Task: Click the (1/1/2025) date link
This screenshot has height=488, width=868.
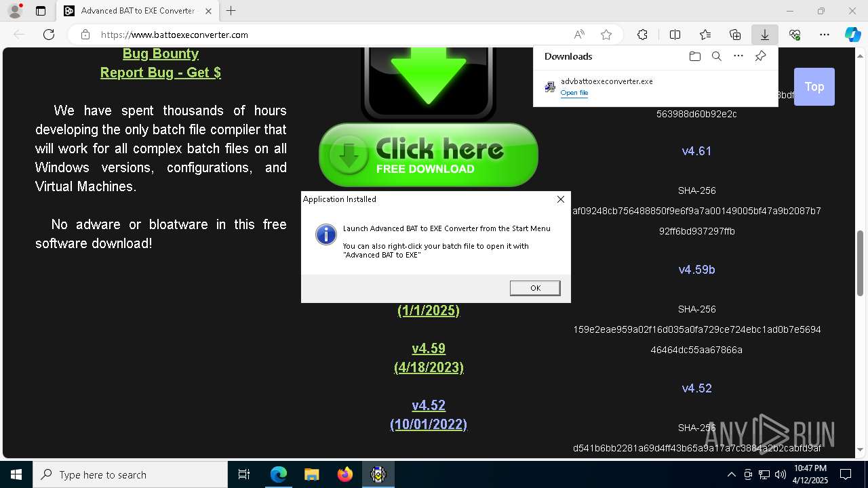Action: (429, 310)
